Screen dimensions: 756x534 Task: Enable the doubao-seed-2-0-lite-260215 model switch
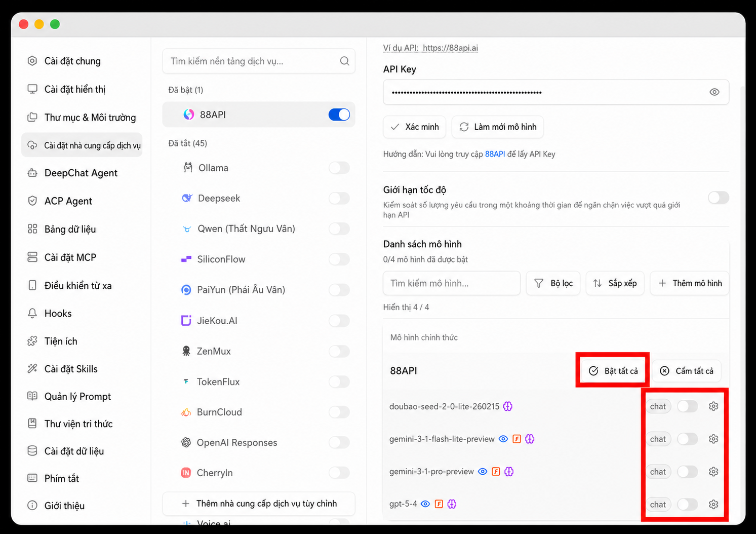(x=688, y=406)
